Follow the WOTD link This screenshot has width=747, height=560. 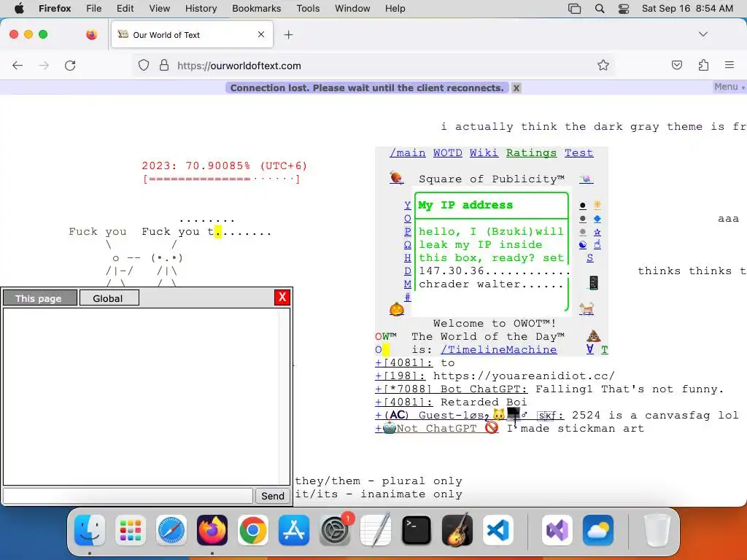pos(447,153)
